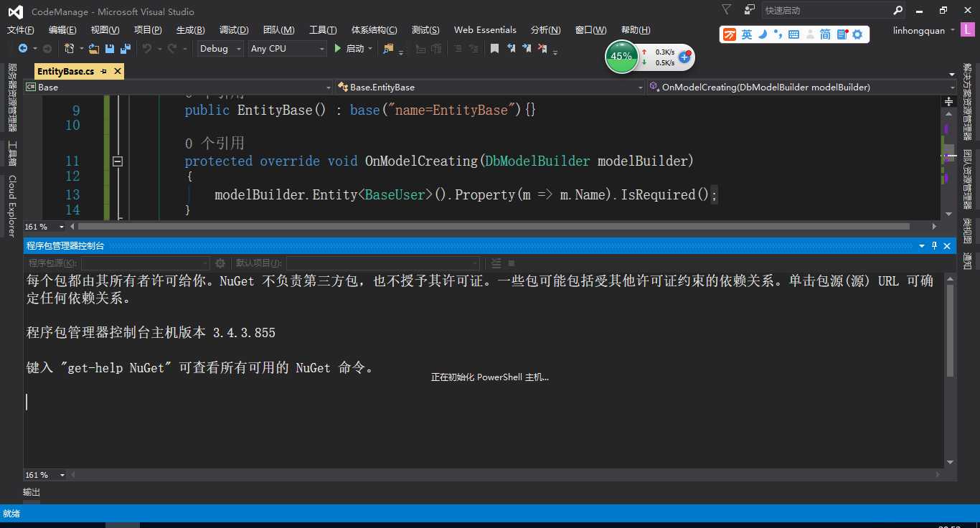980x528 pixels.
Task: Click the Open File folder icon
Action: click(93, 48)
